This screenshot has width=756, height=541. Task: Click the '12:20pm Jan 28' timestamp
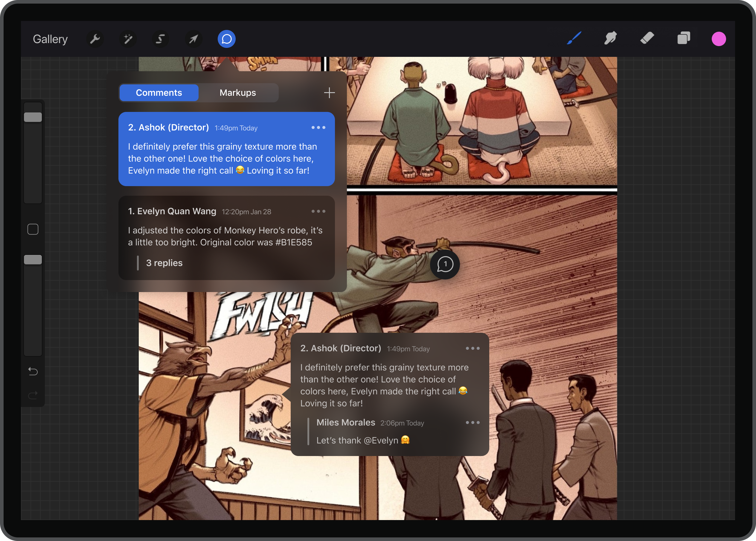click(x=246, y=212)
